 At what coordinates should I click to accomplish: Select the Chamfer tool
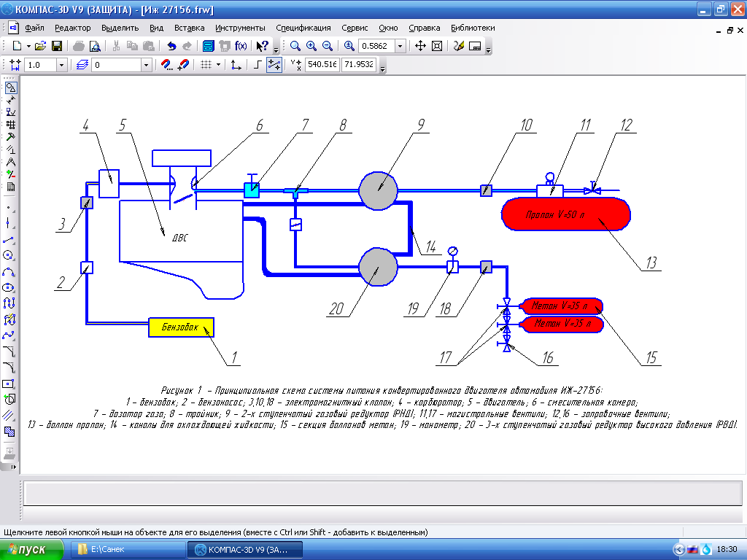point(9,351)
